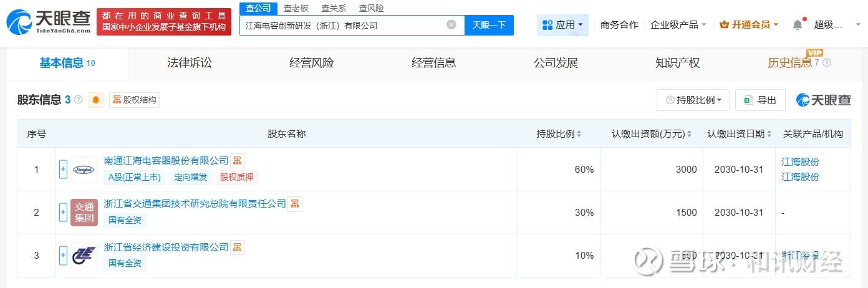Click the TianYanCha logo at top left
Viewport: 868px width, 288px height.
(x=47, y=22)
